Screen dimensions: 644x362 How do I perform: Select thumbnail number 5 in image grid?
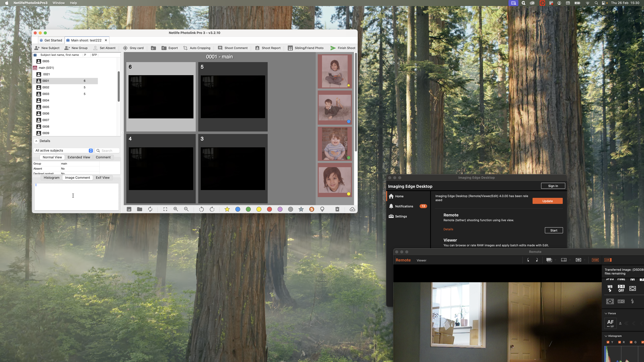(x=233, y=97)
